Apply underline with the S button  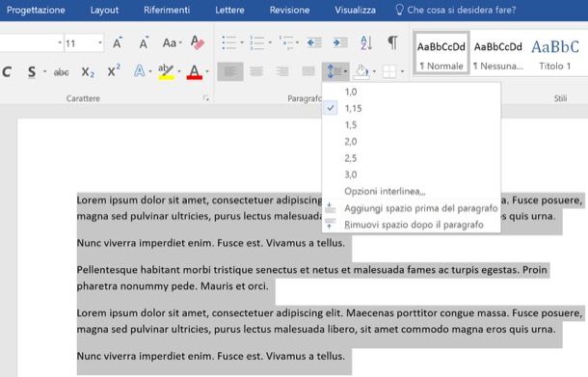pyautogui.click(x=32, y=71)
